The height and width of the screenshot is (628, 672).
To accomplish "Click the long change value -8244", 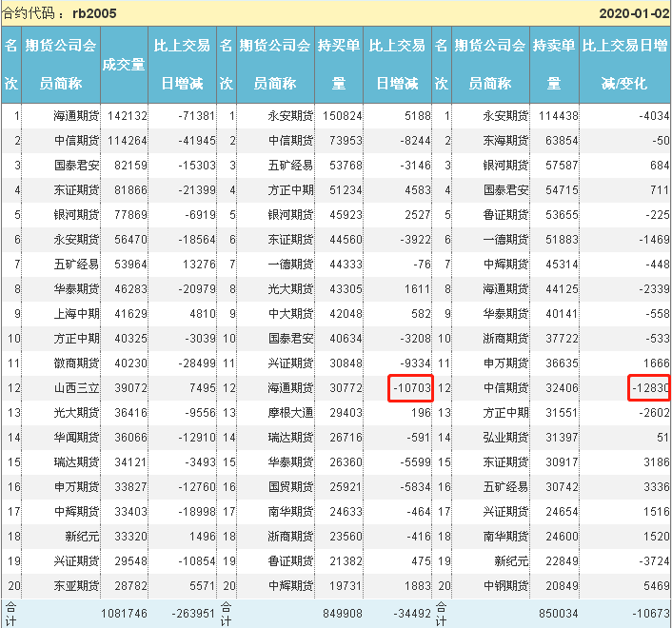I will click(x=415, y=141).
